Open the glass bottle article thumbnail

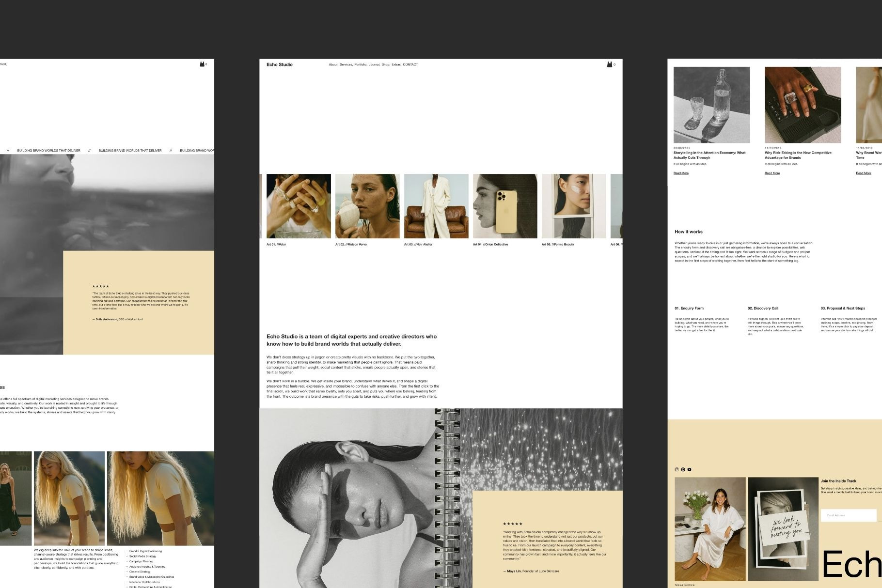(711, 105)
